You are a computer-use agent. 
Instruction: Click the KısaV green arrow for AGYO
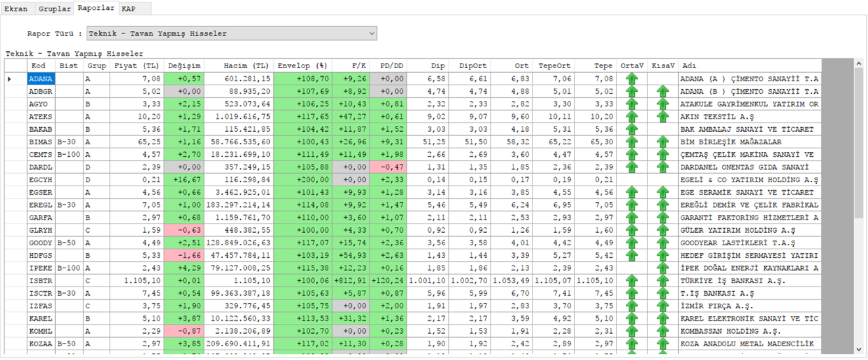pos(662,104)
